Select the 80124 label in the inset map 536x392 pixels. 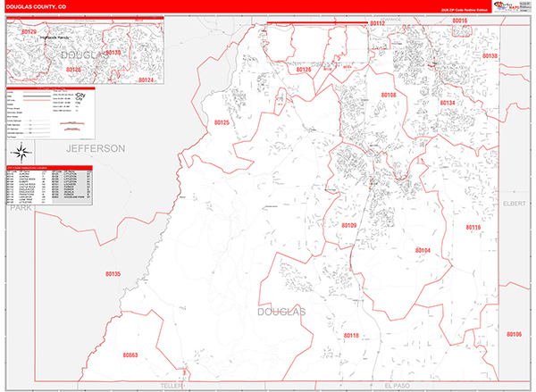click(x=146, y=80)
